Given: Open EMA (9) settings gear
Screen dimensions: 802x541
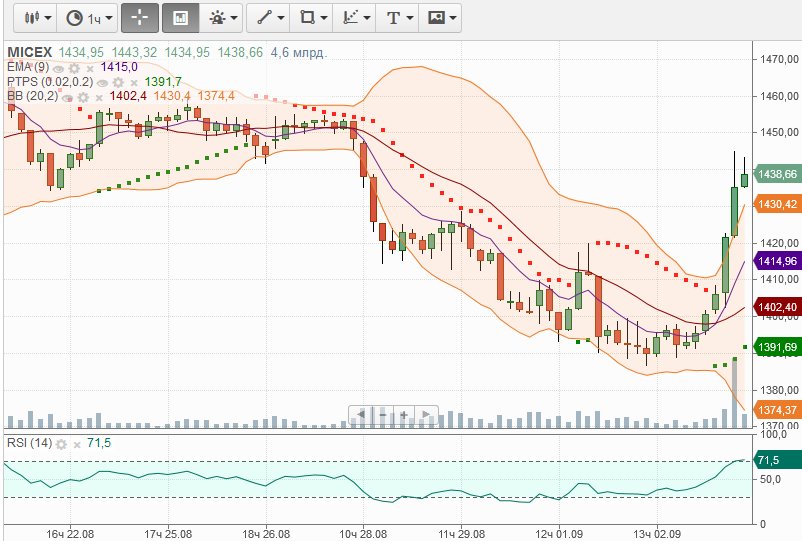Looking at the screenshot, I should point(73,67).
